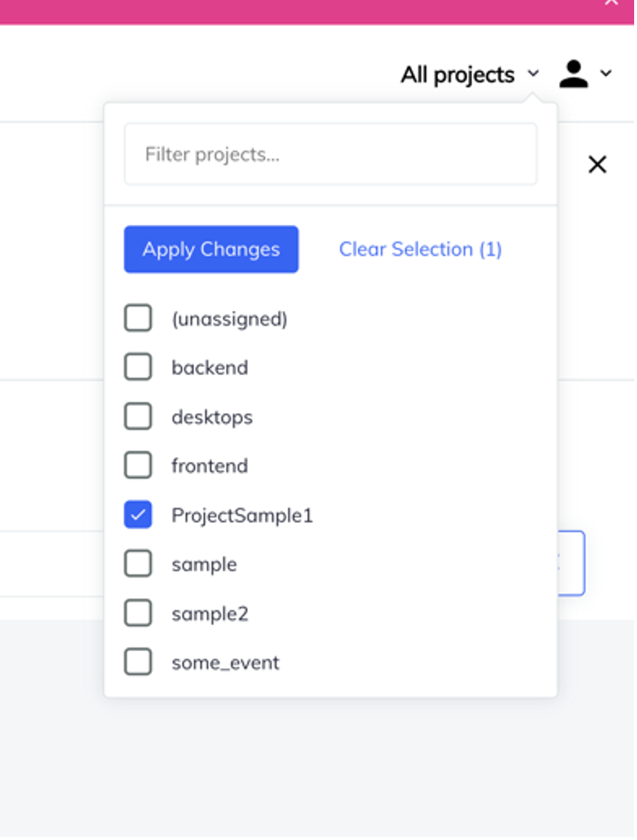Enable the backend project filter
637x840 pixels.
pos(138,367)
